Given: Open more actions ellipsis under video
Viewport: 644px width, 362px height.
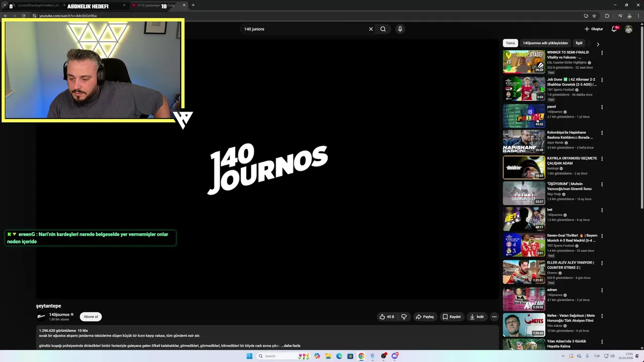Looking at the screenshot, I should tap(494, 317).
